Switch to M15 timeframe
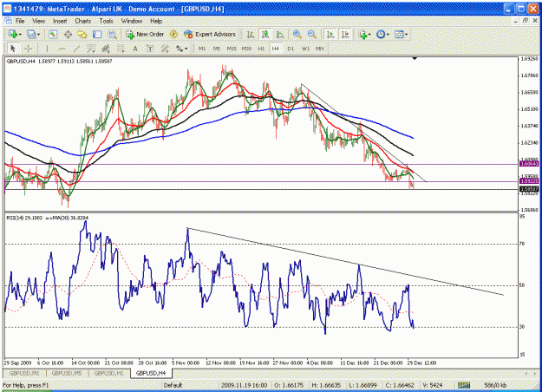542x392 pixels. [x=232, y=49]
